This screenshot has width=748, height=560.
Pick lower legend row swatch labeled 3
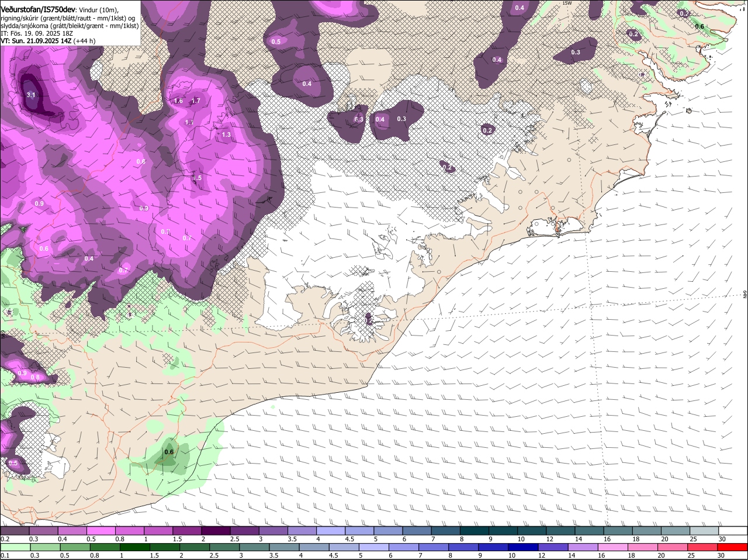coord(254,547)
